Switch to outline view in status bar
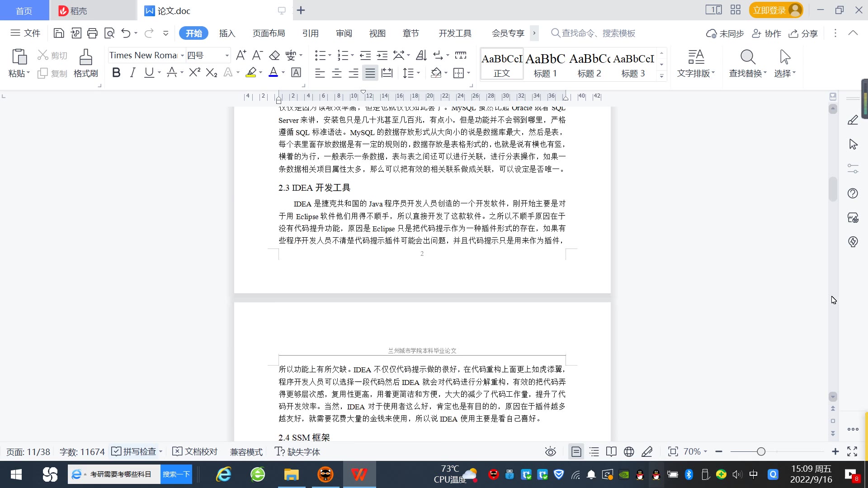The height and width of the screenshot is (488, 868). (594, 451)
